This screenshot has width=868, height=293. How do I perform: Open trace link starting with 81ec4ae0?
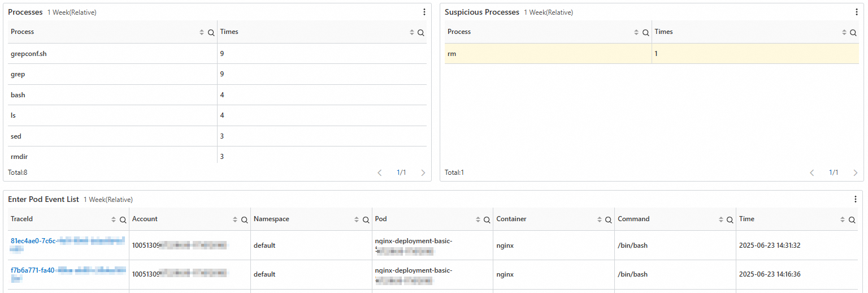click(33, 241)
